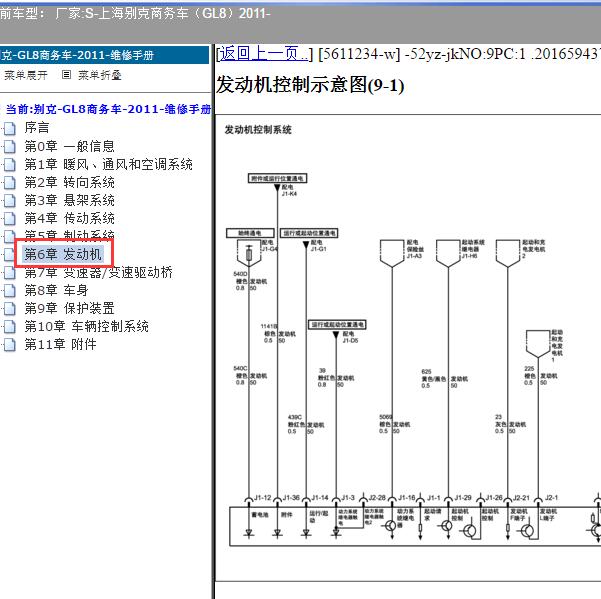Screen dimensions: 601x599
Task: Open the 序言 entry
Action: tap(37, 128)
